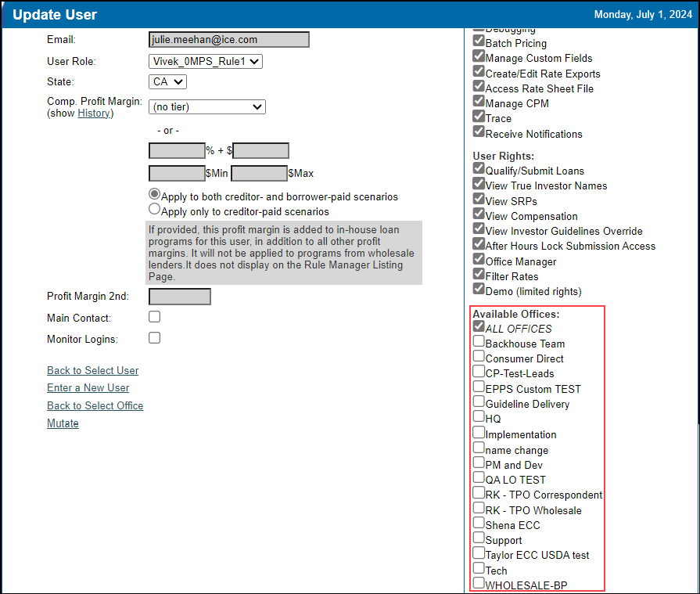Click the Mutate link
The height and width of the screenshot is (594, 700).
click(x=63, y=423)
